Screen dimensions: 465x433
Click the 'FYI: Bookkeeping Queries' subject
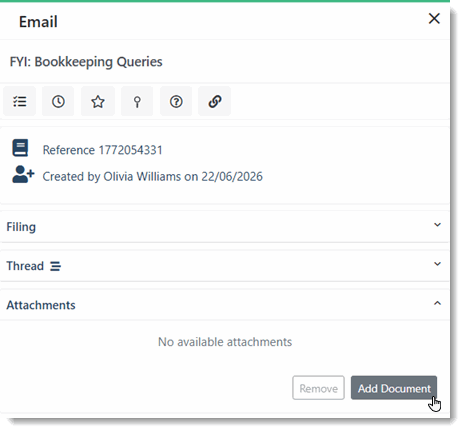tap(86, 62)
